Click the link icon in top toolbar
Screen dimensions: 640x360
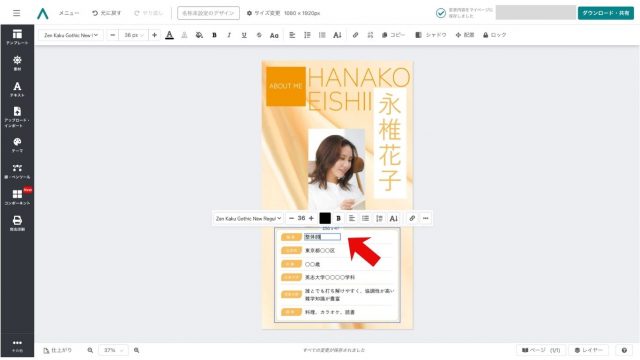click(356, 35)
